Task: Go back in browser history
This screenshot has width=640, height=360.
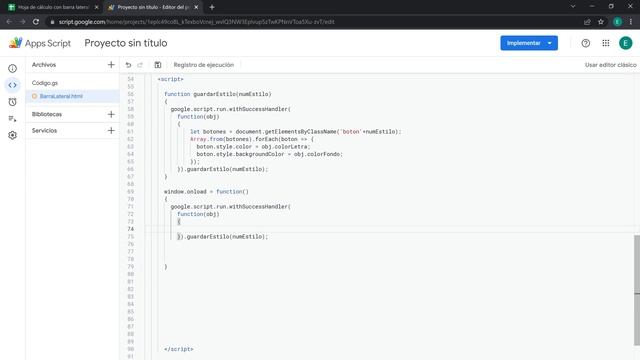Action: (x=9, y=22)
